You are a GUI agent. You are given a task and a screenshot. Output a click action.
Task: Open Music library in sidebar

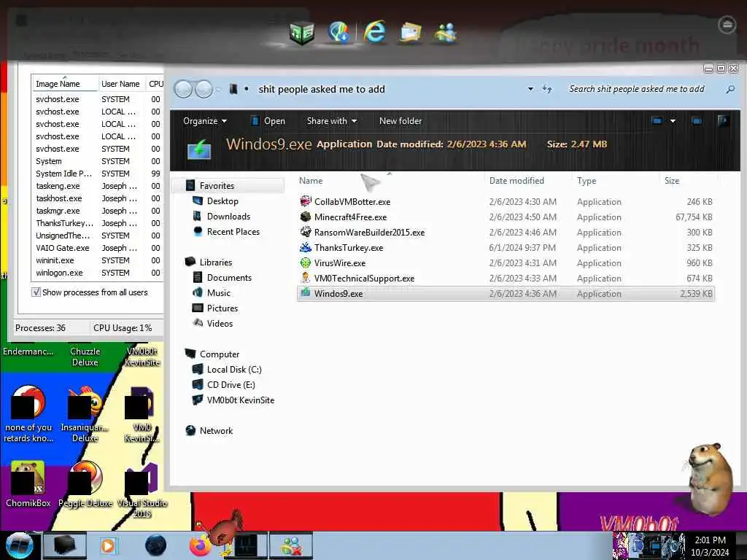219,292
